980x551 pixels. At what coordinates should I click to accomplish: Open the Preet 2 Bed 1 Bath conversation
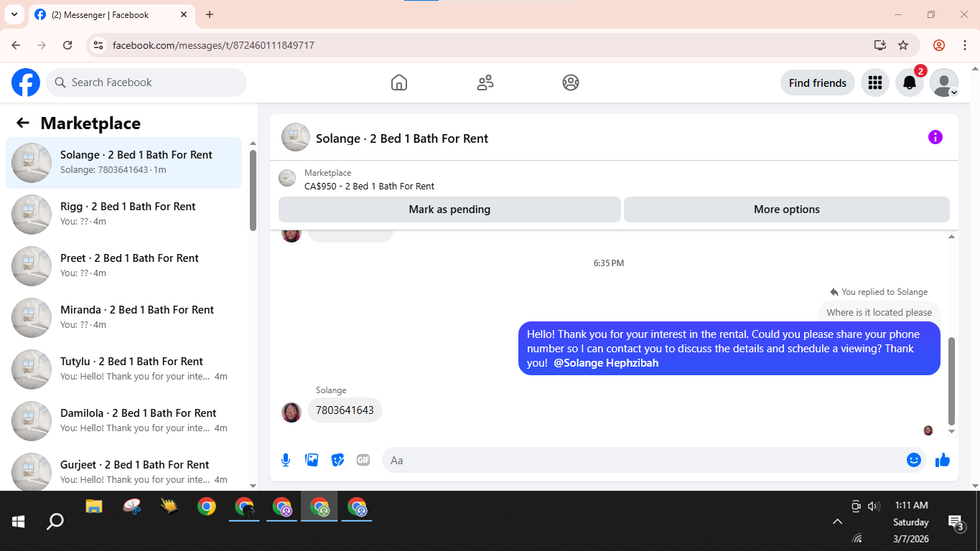123,266
